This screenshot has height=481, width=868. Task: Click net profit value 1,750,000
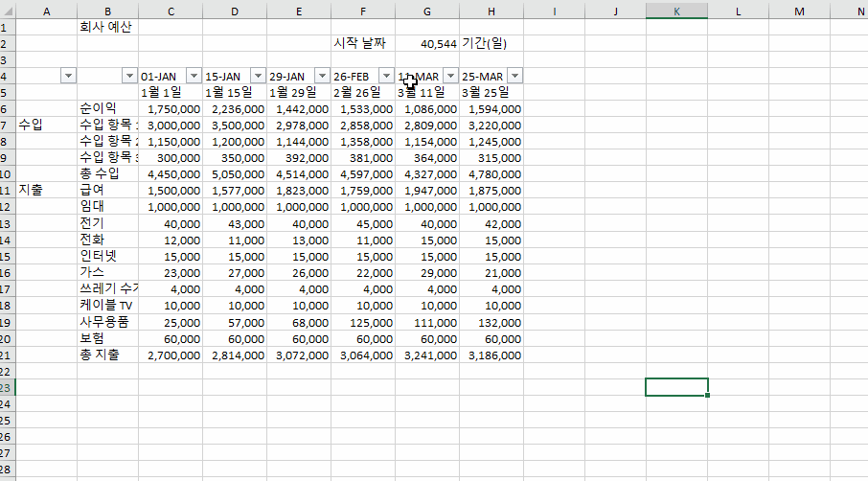click(x=171, y=109)
